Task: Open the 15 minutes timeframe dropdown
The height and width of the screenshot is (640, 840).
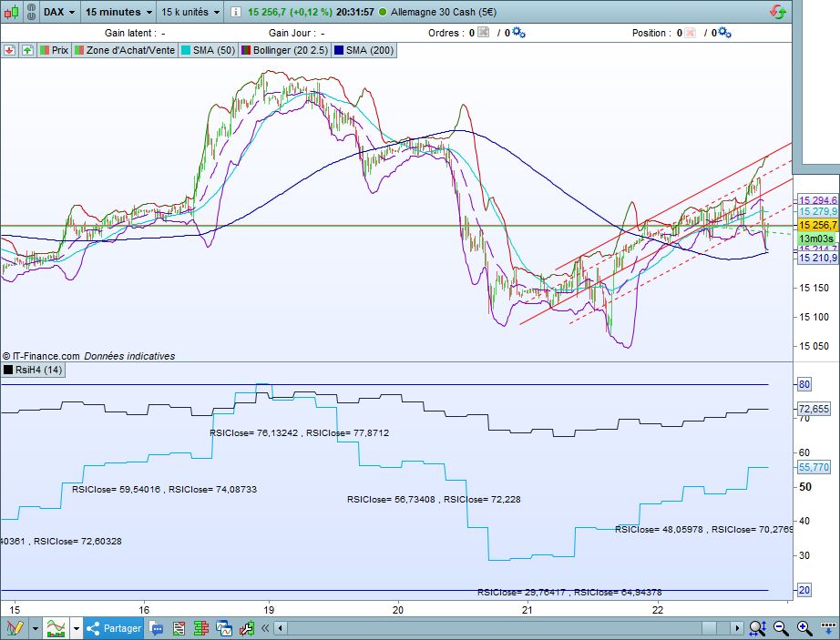Action: [x=118, y=12]
